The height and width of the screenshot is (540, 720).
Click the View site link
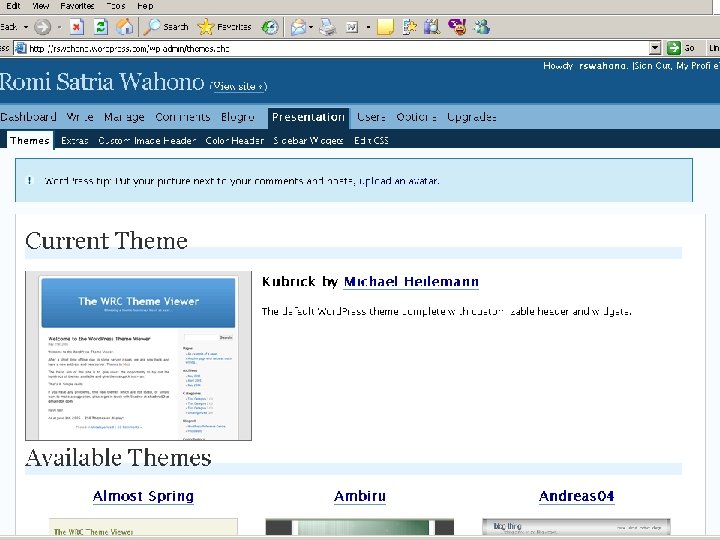pyautogui.click(x=239, y=86)
